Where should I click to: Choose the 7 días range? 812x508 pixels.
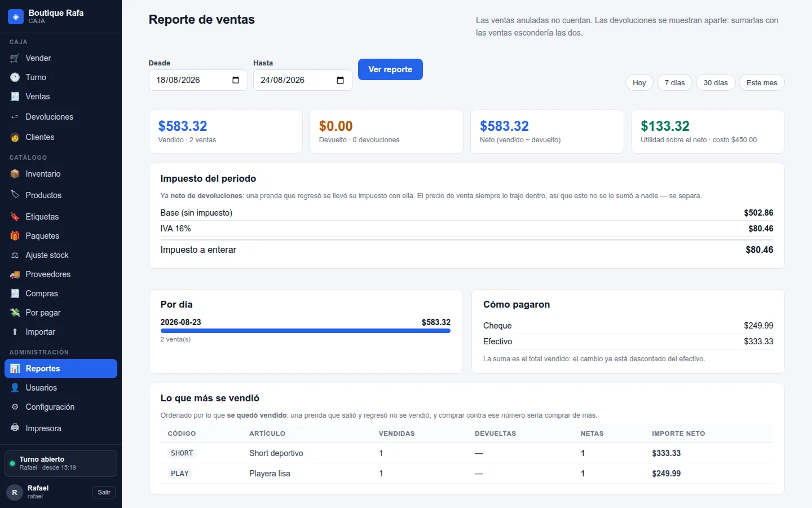674,82
